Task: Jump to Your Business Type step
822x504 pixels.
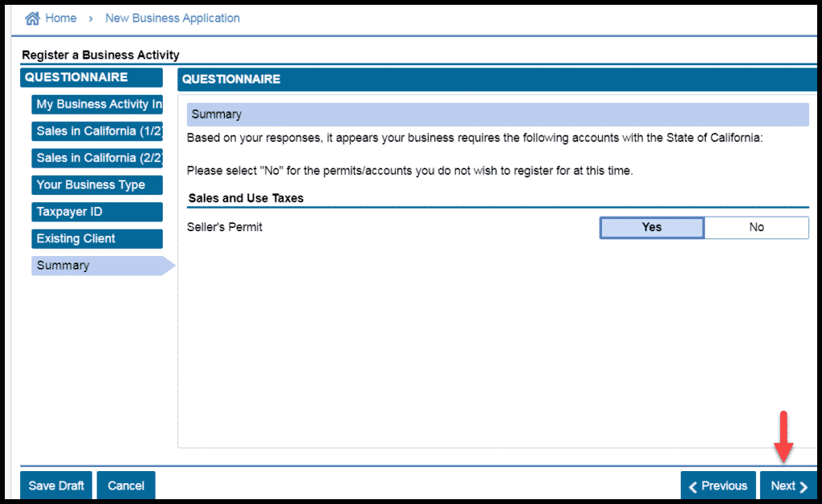Action: point(92,185)
